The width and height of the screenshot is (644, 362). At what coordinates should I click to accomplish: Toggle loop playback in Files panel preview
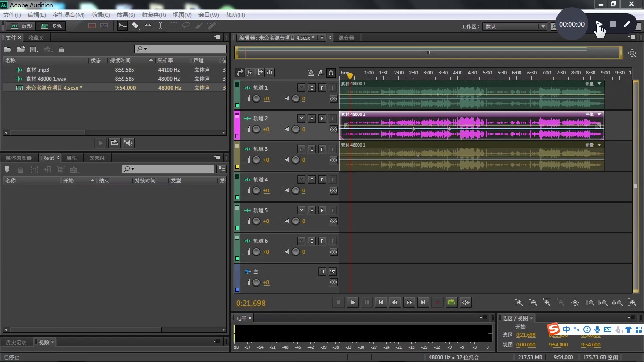(x=115, y=143)
